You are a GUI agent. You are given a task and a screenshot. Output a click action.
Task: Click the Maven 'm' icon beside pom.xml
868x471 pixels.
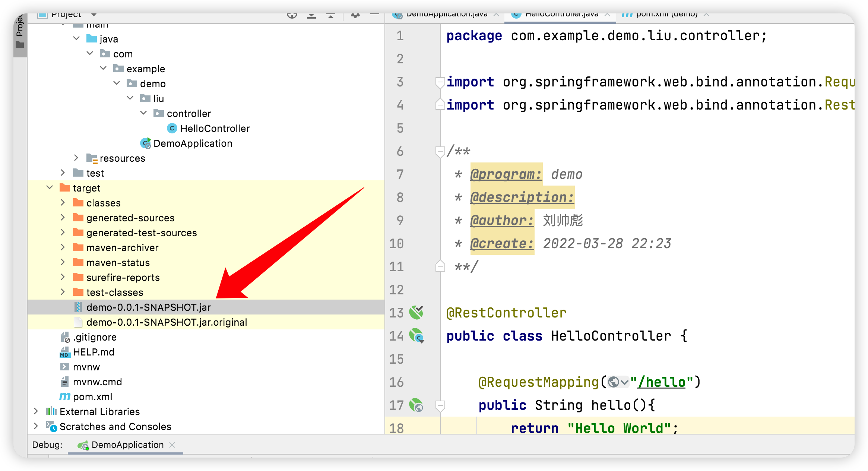click(65, 397)
